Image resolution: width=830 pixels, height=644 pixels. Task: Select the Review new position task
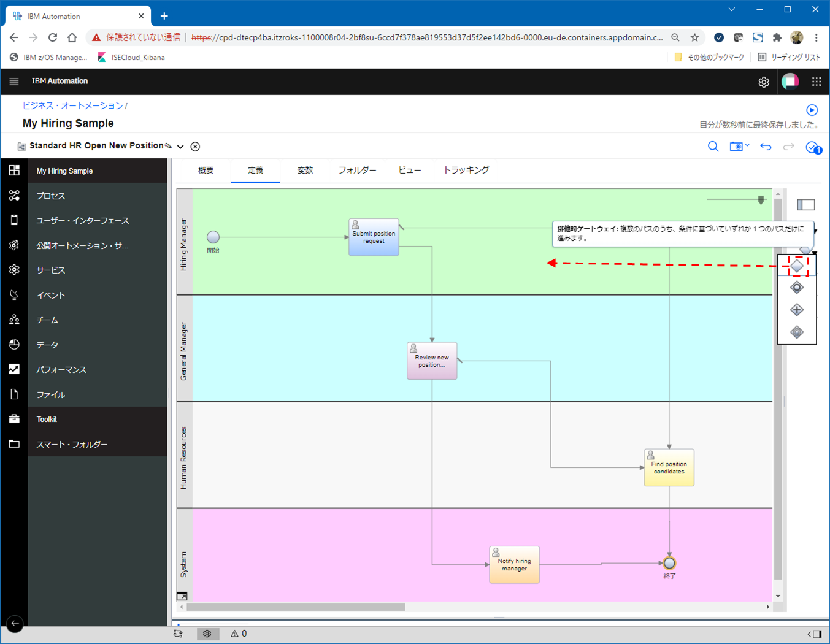point(432,361)
